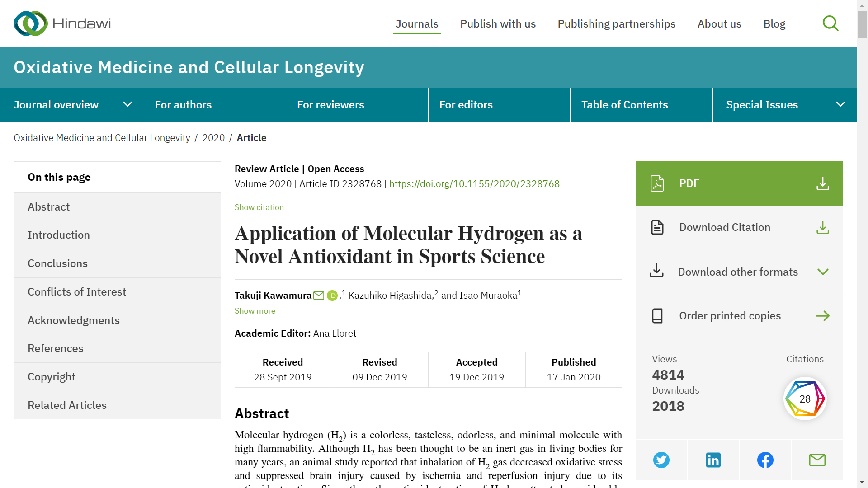The width and height of the screenshot is (868, 488).
Task: Share article via email icon
Action: [817, 460]
